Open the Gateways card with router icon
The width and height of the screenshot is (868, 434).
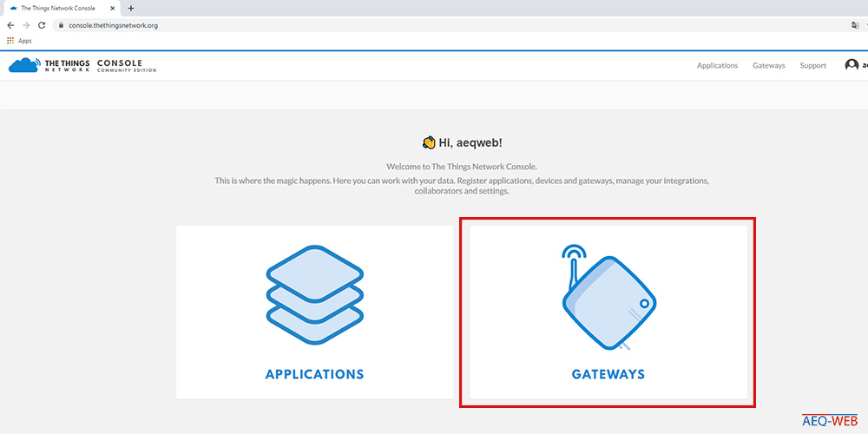coord(608,312)
